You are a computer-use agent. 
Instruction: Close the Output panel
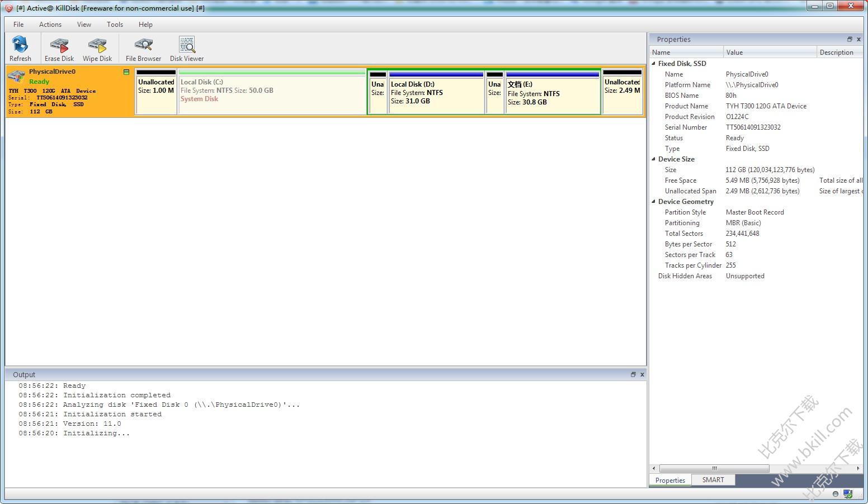click(642, 374)
